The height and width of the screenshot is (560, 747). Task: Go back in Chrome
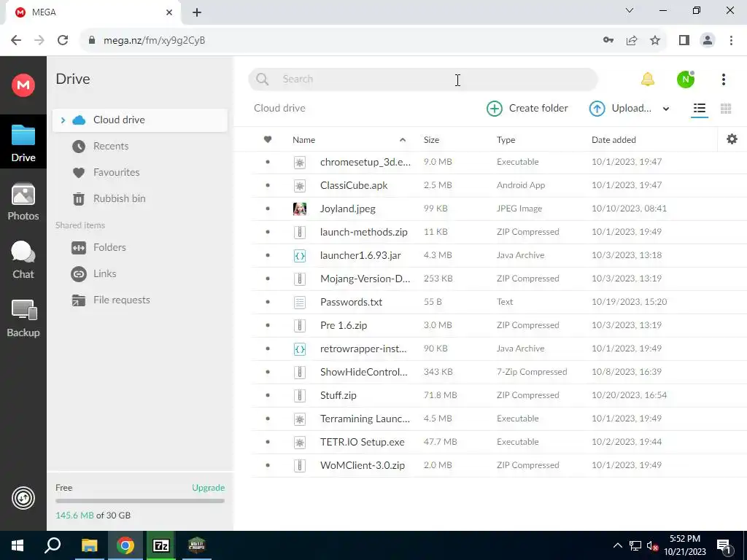[16, 41]
